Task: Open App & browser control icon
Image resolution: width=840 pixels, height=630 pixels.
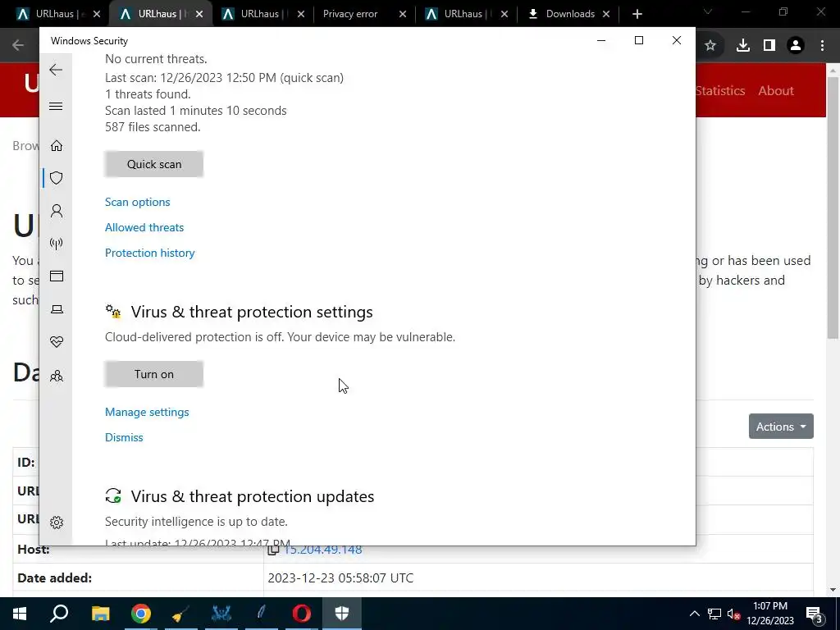Action: click(x=57, y=276)
